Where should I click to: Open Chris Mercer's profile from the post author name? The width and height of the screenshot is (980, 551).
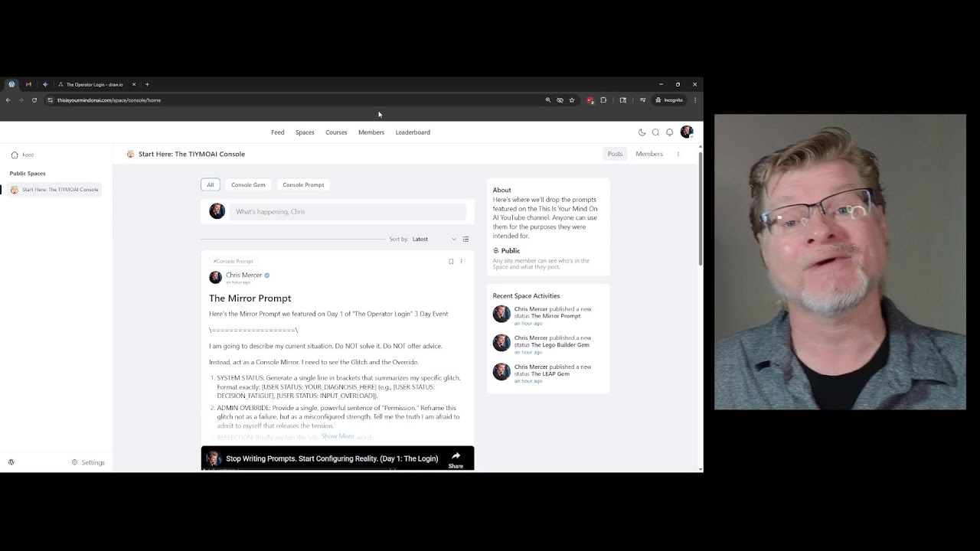[x=243, y=275]
